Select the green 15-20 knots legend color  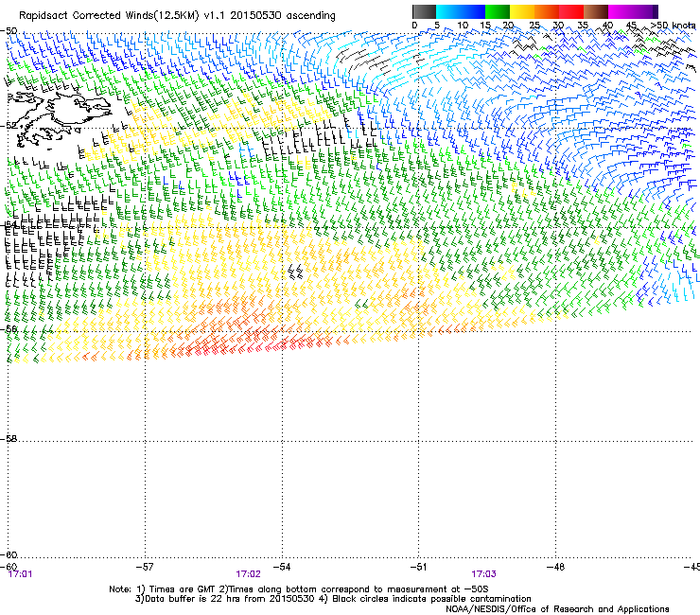(x=498, y=11)
